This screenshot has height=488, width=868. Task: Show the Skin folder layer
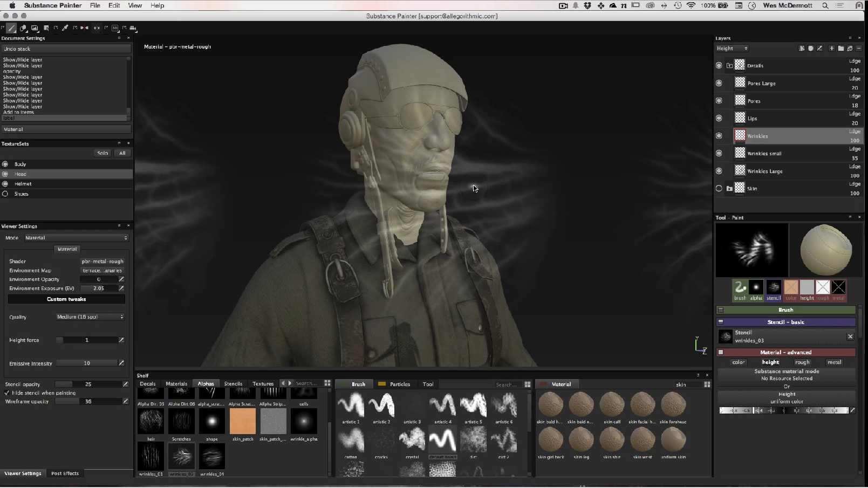point(719,189)
